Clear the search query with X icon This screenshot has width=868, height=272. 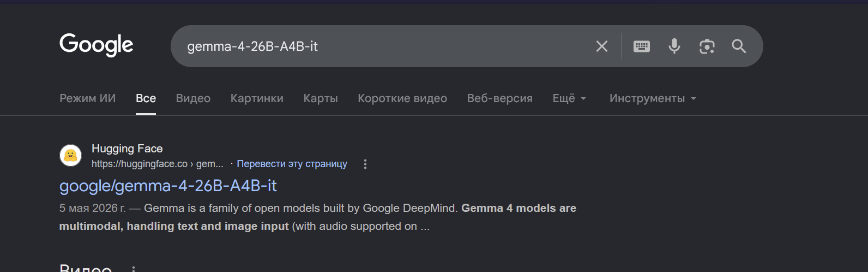[x=602, y=46]
